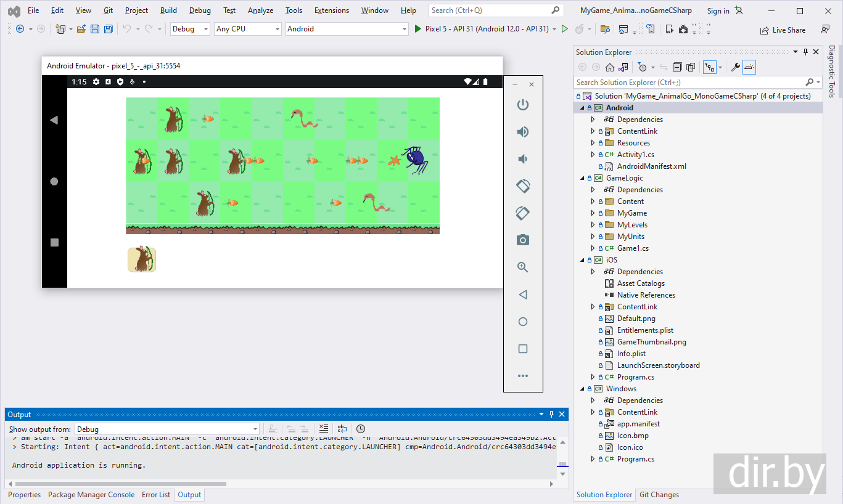Expand the MyLevels folder in GameLogic
The image size is (843, 504).
593,225
